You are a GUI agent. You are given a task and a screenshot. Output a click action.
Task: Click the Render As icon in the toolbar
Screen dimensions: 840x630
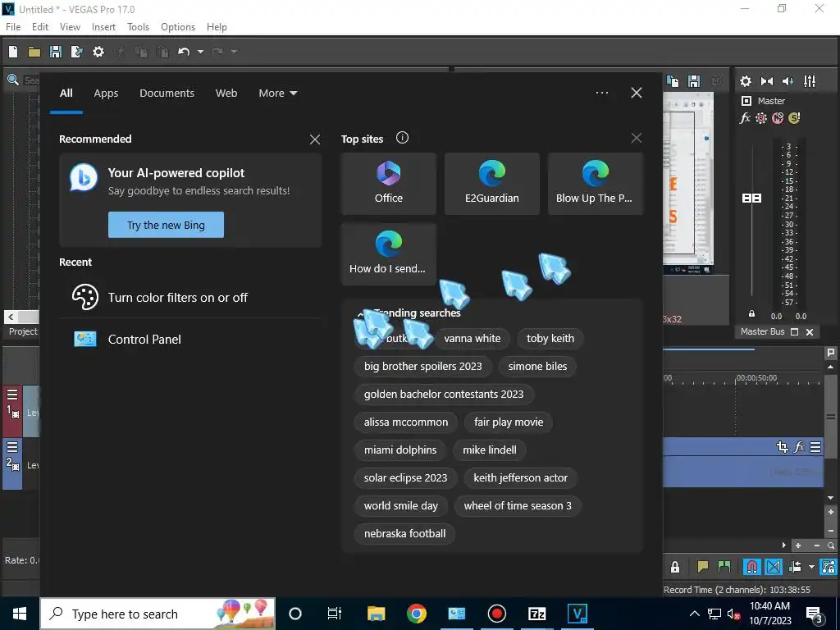pos(77,52)
